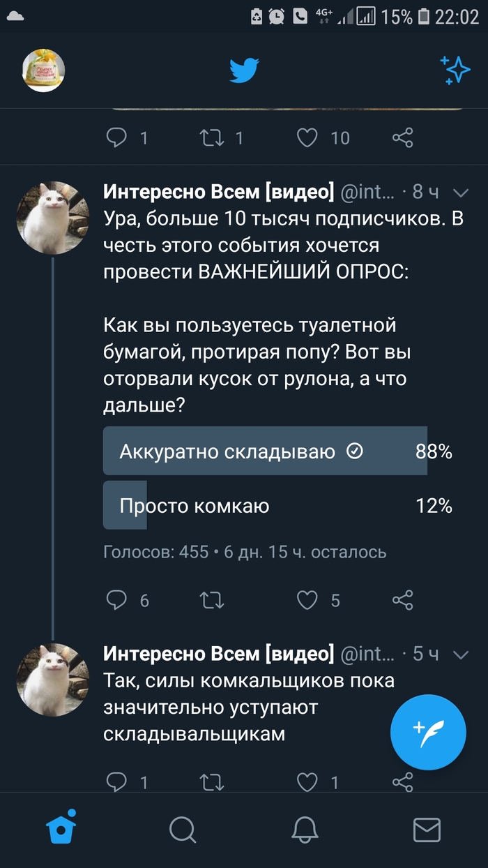Like the reply about комкальщиков

[307, 781]
